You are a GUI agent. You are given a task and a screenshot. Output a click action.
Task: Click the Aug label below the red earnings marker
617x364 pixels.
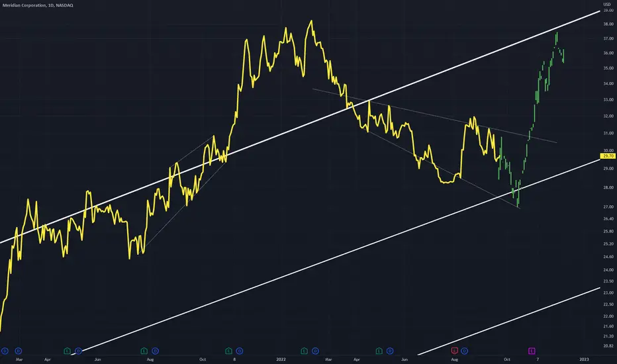(x=455, y=359)
